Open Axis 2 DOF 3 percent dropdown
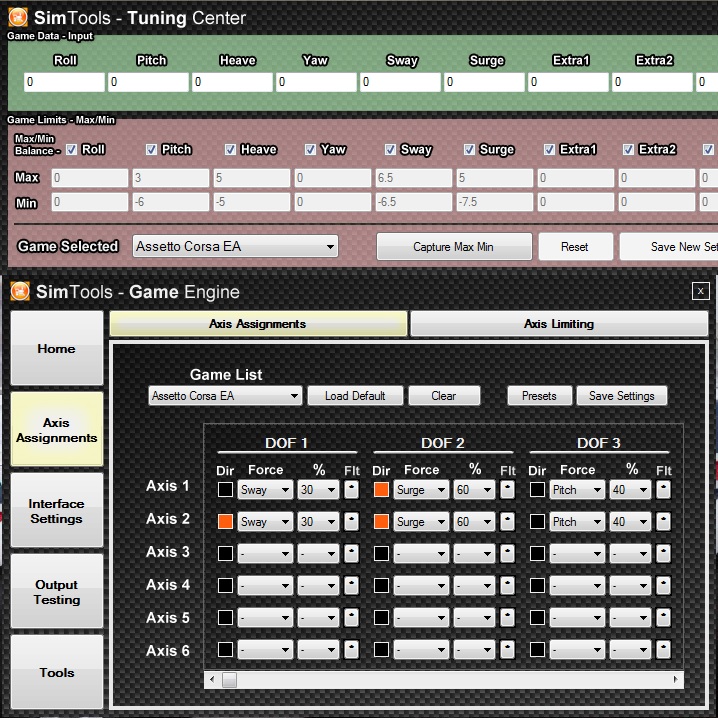The image size is (718, 718). click(630, 522)
